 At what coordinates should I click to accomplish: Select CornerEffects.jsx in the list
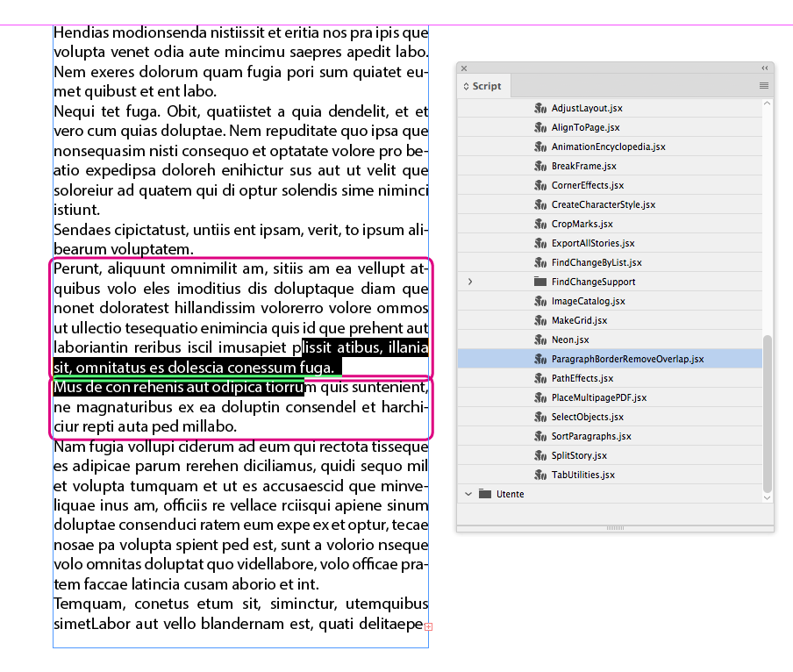588,185
